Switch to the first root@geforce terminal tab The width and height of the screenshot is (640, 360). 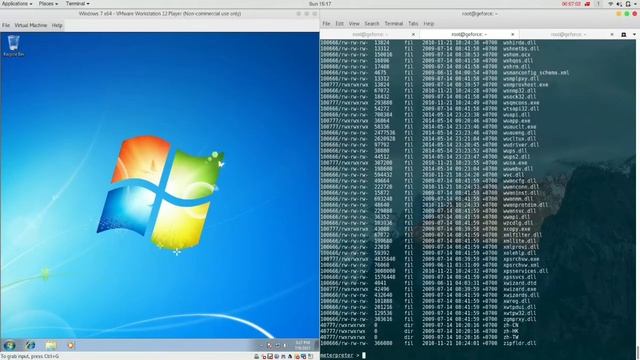tap(370, 35)
